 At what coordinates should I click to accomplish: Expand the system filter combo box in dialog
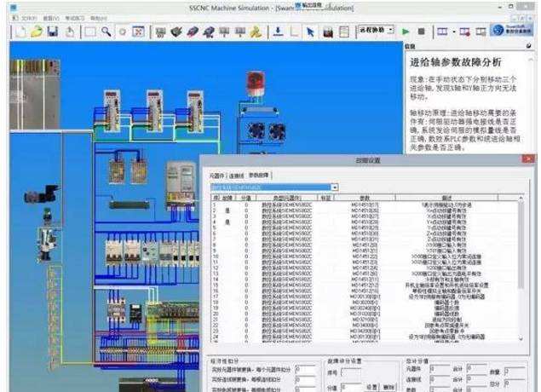334,187
